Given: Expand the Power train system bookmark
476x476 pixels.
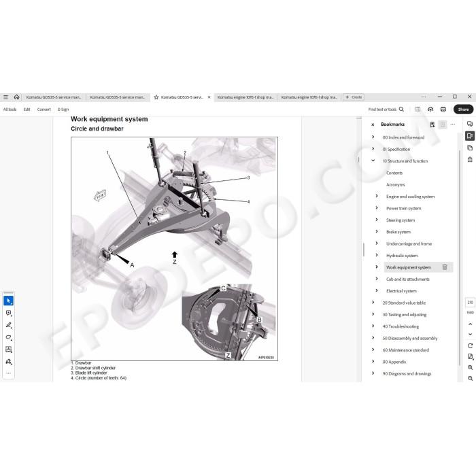Looking at the screenshot, I should pos(377,208).
